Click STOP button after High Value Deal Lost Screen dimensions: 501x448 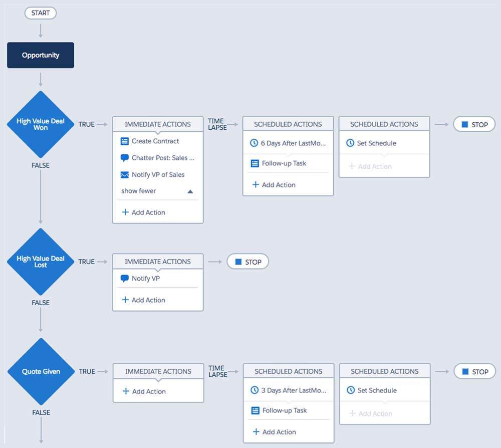tap(248, 262)
